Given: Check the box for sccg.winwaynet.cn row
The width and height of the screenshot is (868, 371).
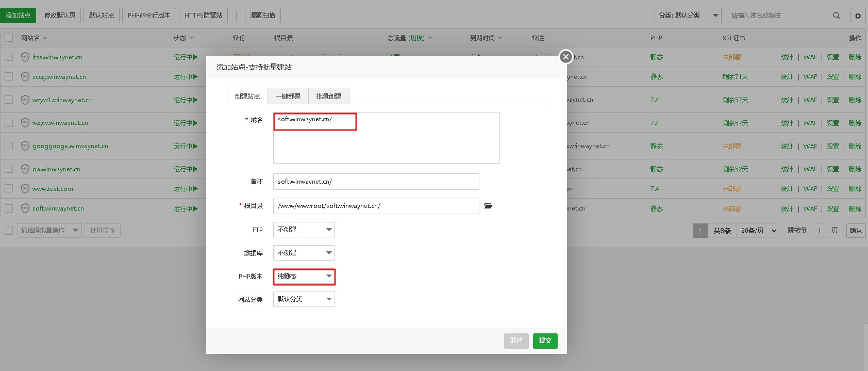Looking at the screenshot, I should 9,76.
